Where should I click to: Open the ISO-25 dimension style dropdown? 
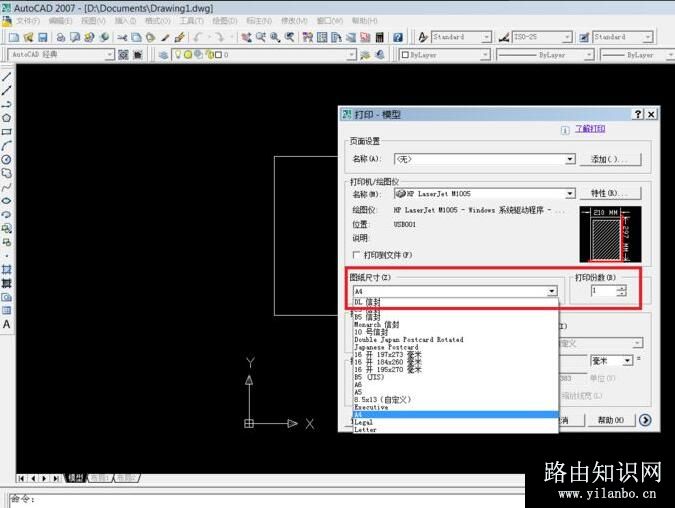[x=567, y=37]
